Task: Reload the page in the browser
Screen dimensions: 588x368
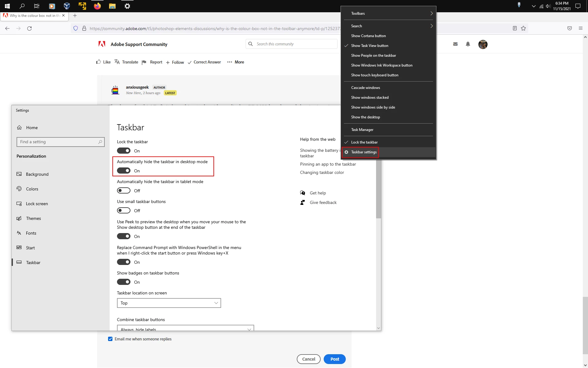Action: click(29, 28)
